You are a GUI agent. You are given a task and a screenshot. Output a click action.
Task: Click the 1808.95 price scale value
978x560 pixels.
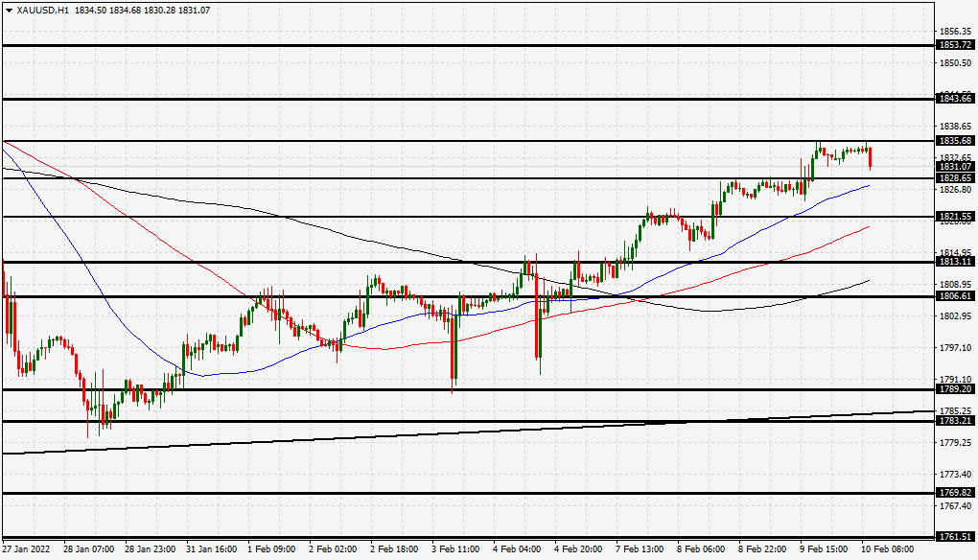[x=956, y=285]
